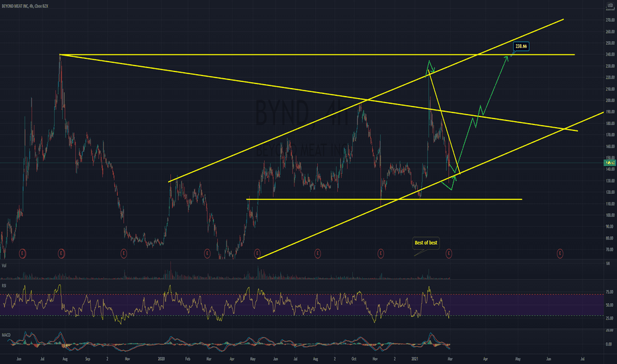Screen dimensions: 617x364
Task: Click the earnings marker near March 2020
Action: pos(207,254)
